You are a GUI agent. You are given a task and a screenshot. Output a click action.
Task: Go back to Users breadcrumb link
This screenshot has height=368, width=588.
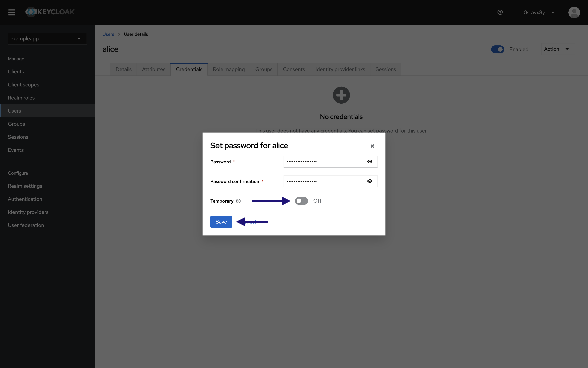pyautogui.click(x=108, y=34)
